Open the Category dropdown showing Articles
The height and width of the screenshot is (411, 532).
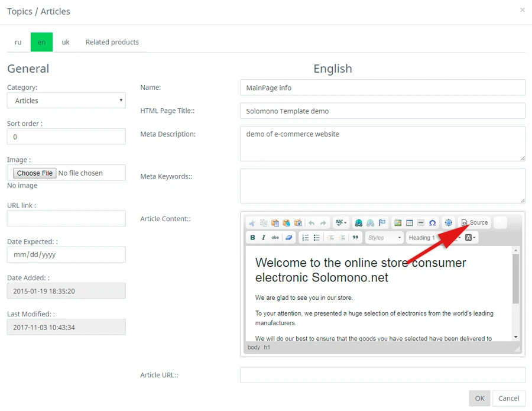click(x=66, y=101)
